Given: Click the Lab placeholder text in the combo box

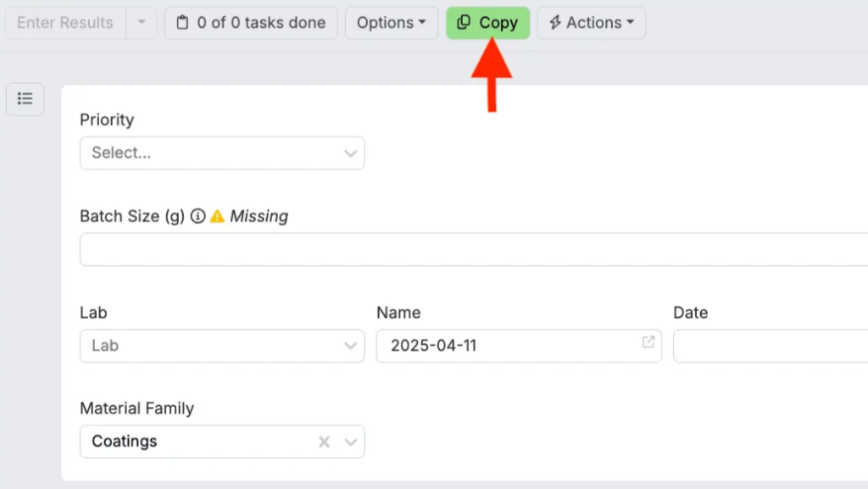Looking at the screenshot, I should tap(105, 346).
